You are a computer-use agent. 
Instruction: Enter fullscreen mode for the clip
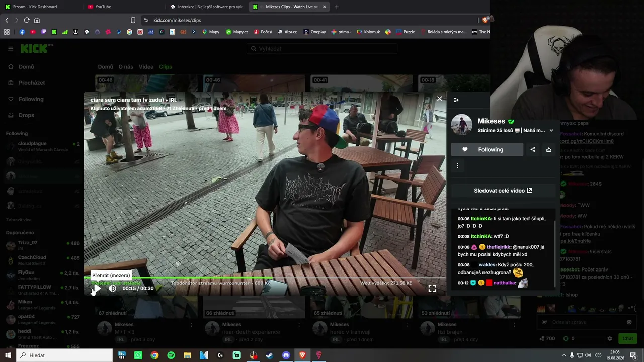point(432,289)
